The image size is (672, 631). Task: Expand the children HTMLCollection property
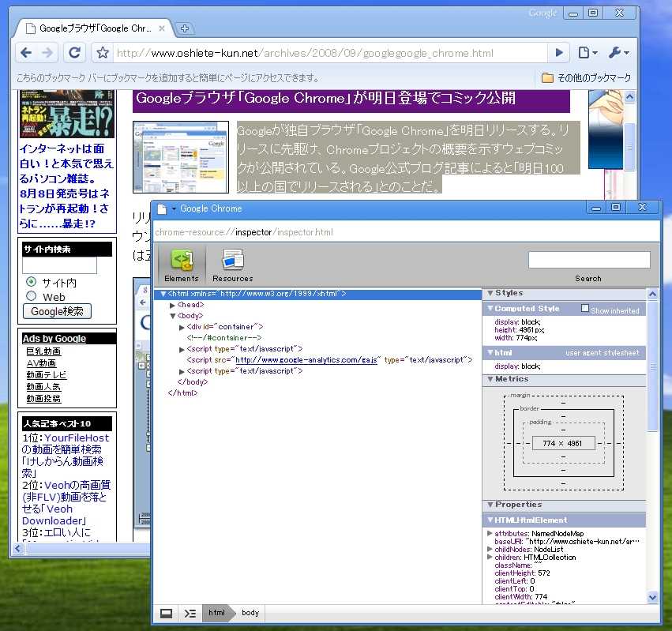(490, 558)
